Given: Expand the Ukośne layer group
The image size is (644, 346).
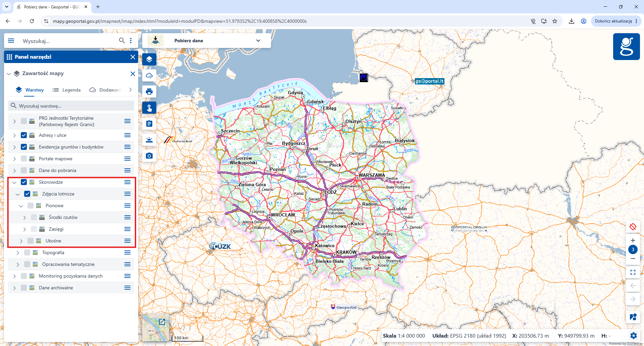Looking at the screenshot, I should pos(21,241).
